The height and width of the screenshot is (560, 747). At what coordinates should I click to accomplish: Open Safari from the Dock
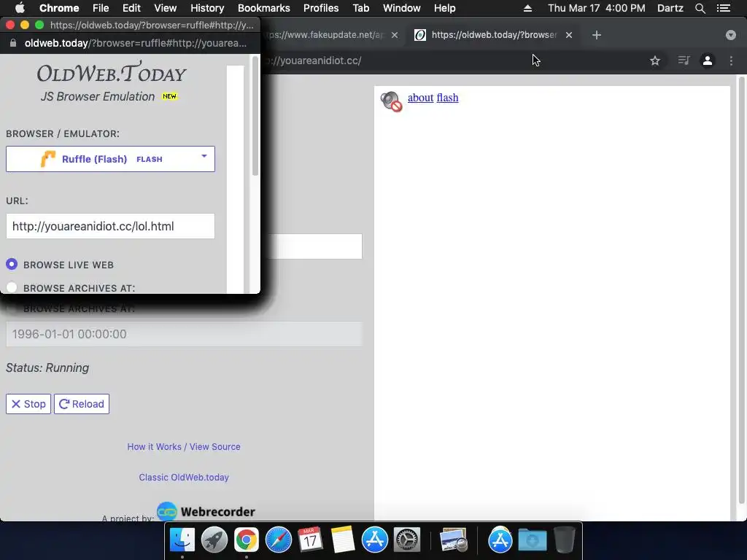278,540
